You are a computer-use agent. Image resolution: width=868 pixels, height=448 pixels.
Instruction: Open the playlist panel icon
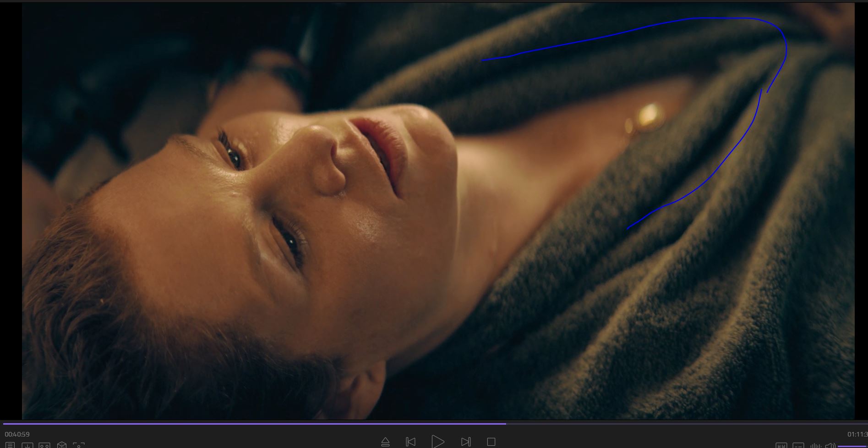[10, 445]
